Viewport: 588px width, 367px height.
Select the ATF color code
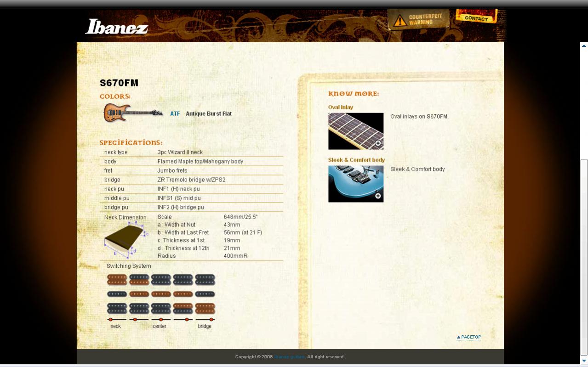175,114
